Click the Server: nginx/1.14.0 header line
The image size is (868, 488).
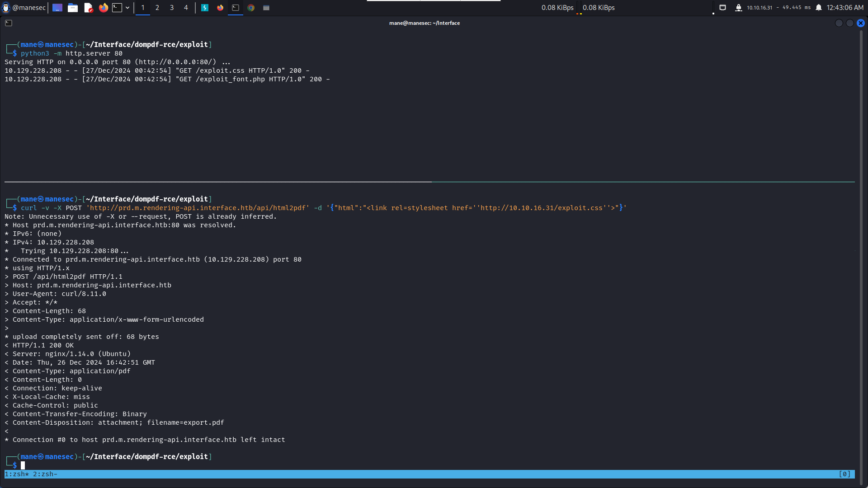[x=67, y=354]
